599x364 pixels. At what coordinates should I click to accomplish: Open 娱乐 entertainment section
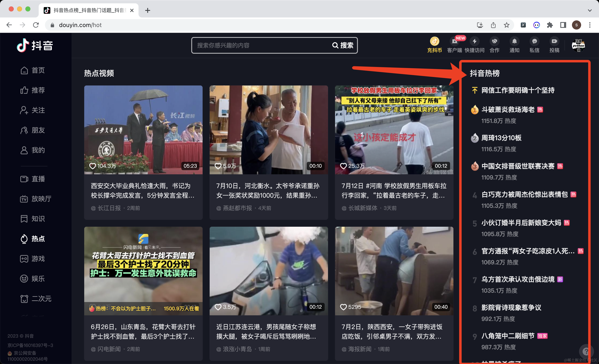(33, 279)
